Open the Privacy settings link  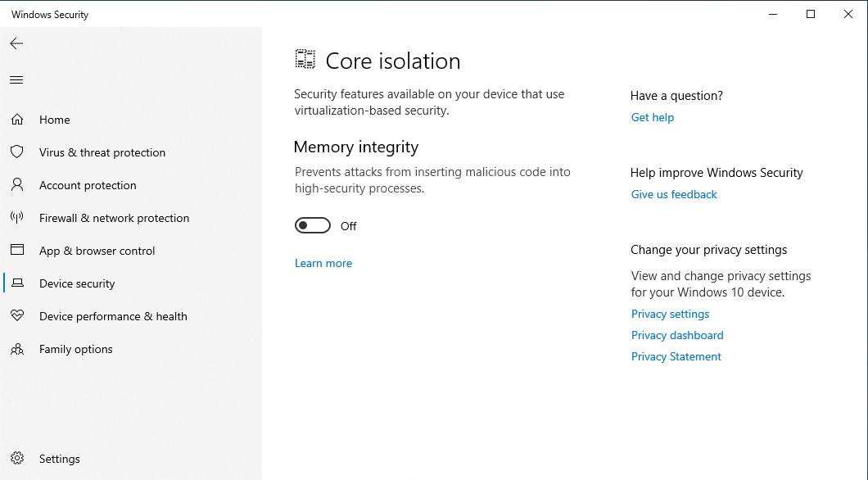(x=670, y=314)
